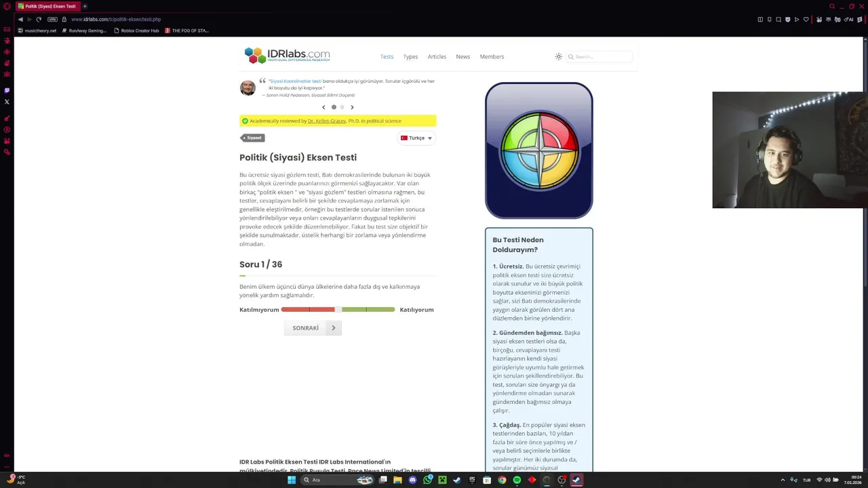The image size is (868, 488).
Task: Open Types menu in site navigation
Action: pyautogui.click(x=410, y=57)
